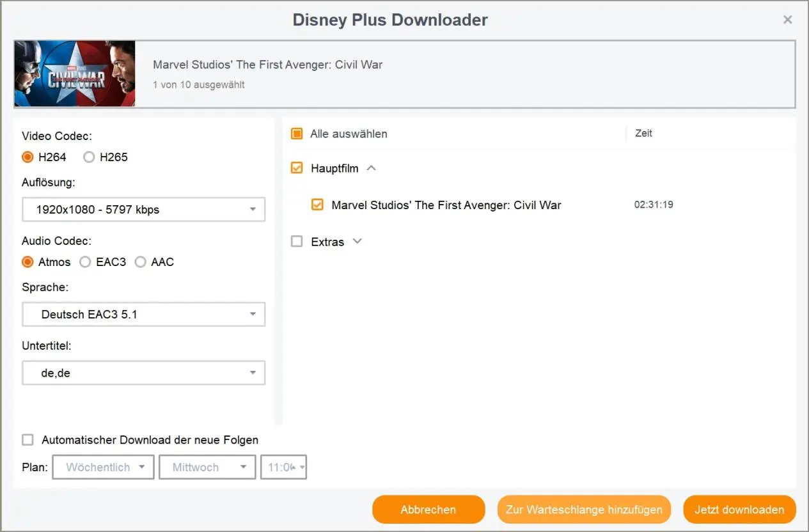Click the Sprache: label
Viewport: 809px width, 532px height.
45,287
